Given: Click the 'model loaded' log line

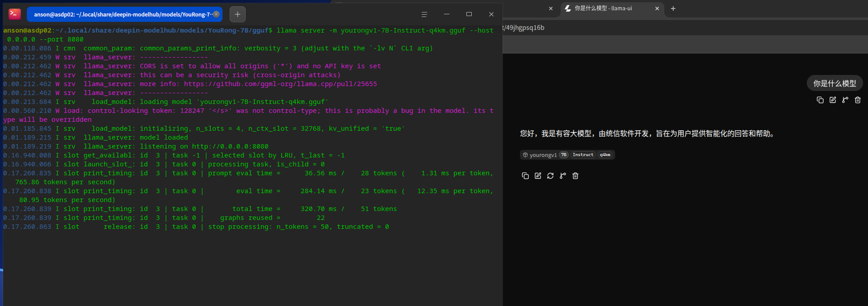Looking at the screenshot, I should pos(164,137).
